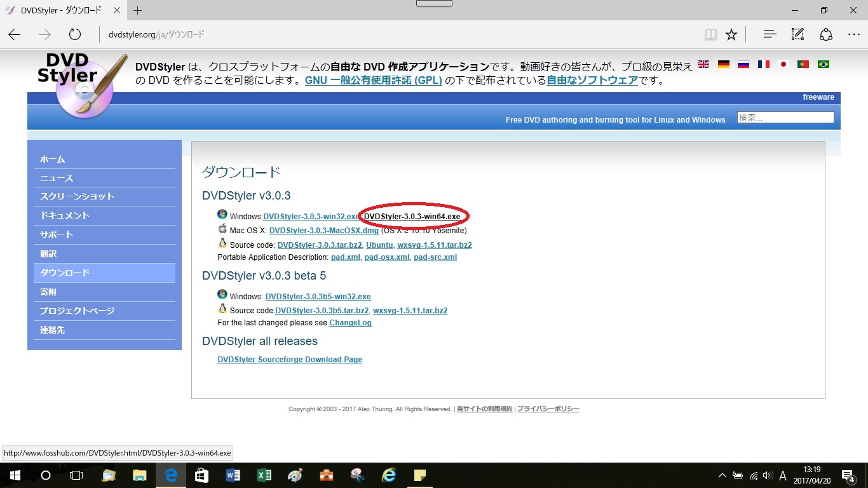Screen dimensions: 868x488
Task: Open pad-src.xml link
Action: tap(435, 257)
